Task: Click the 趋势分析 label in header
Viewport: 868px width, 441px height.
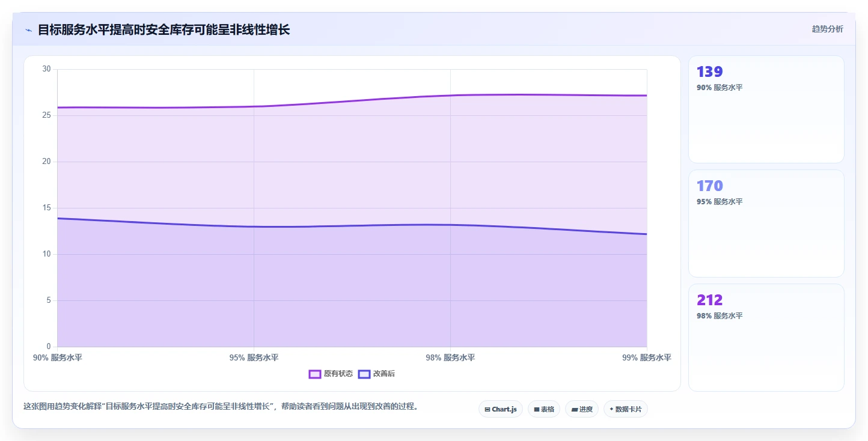Action: pyautogui.click(x=827, y=29)
